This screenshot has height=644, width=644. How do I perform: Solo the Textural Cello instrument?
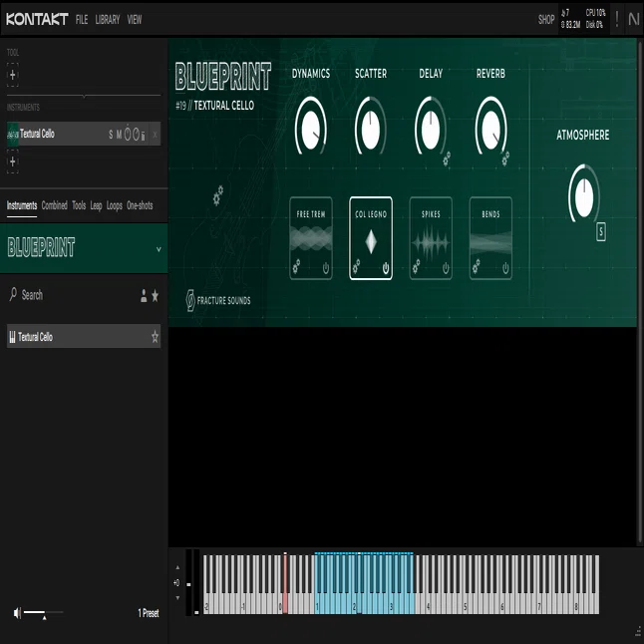click(x=111, y=135)
